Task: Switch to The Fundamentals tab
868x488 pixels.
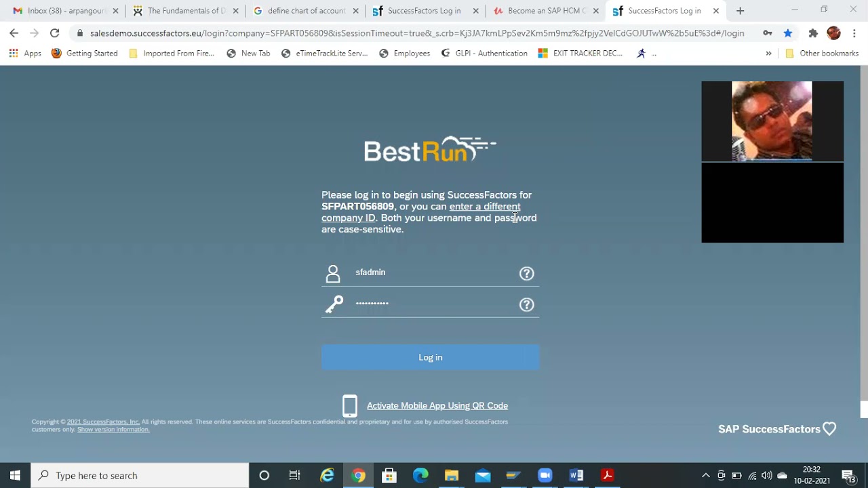Action: click(184, 11)
